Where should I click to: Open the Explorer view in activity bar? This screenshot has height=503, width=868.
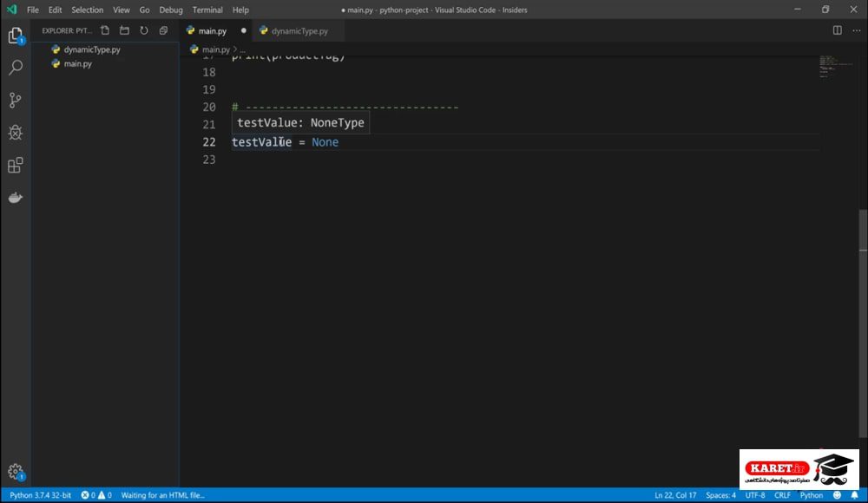click(16, 36)
